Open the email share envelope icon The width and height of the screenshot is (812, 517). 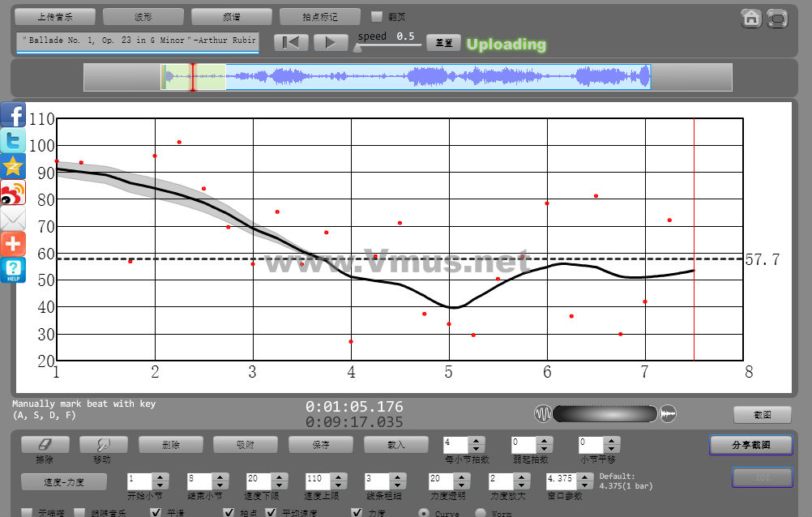tap(13, 219)
